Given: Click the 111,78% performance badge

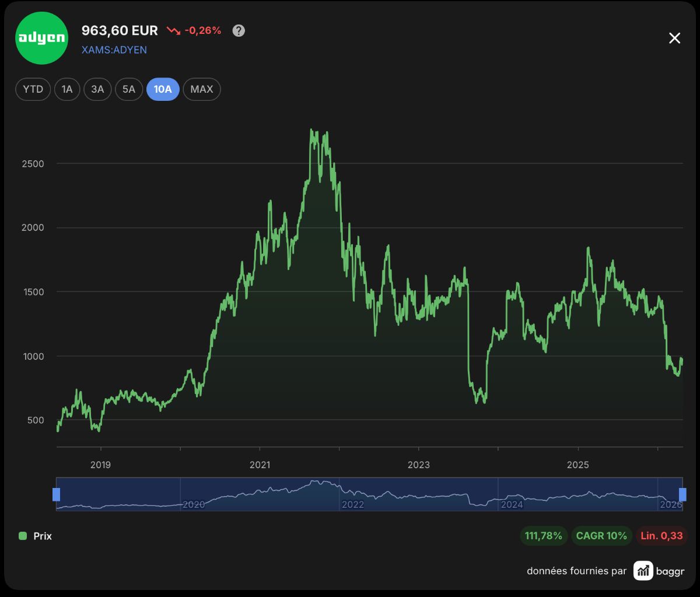Looking at the screenshot, I should click(x=544, y=536).
